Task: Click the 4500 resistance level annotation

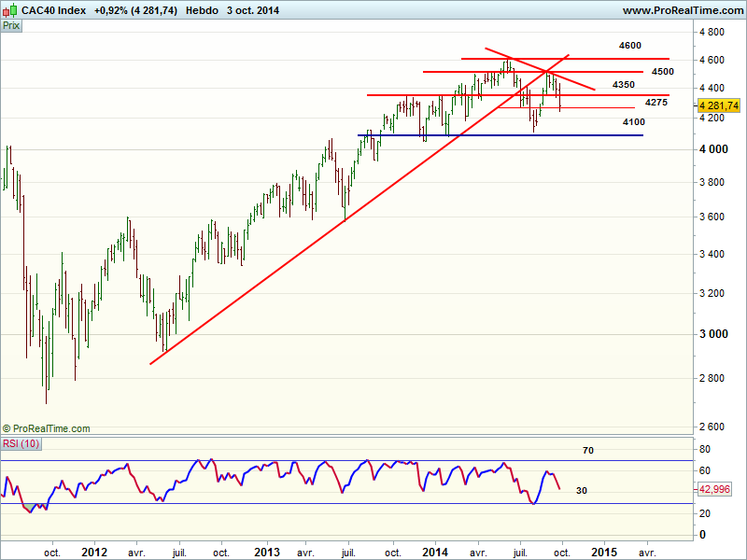Action: coord(663,71)
